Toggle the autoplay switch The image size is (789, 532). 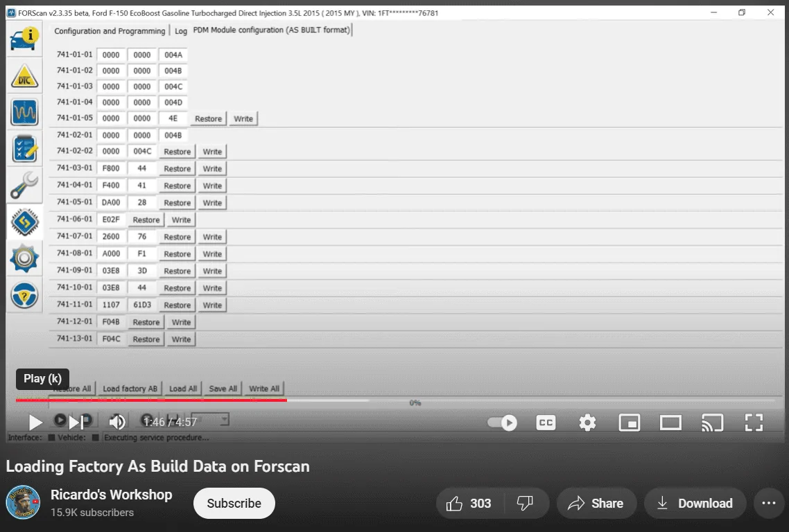coord(502,423)
